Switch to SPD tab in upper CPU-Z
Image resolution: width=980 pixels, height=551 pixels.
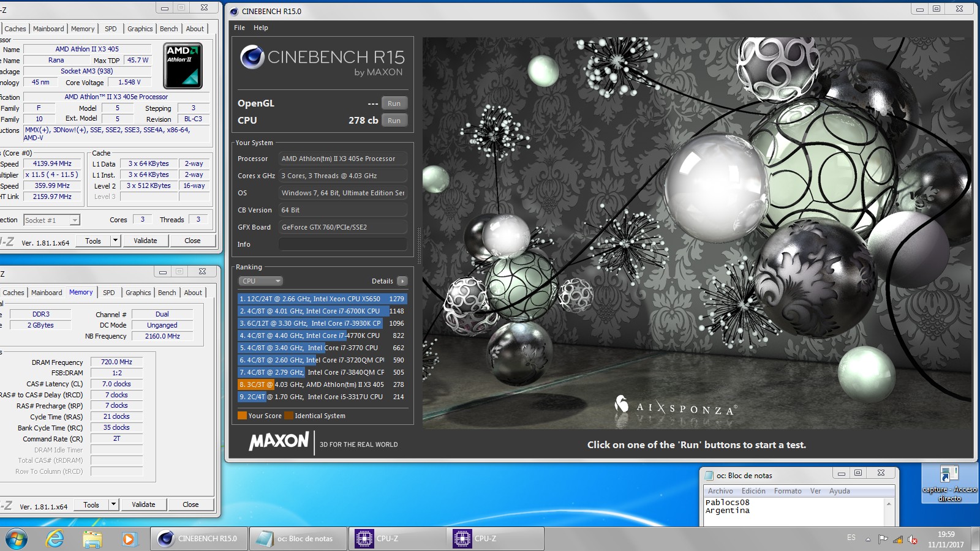click(110, 29)
